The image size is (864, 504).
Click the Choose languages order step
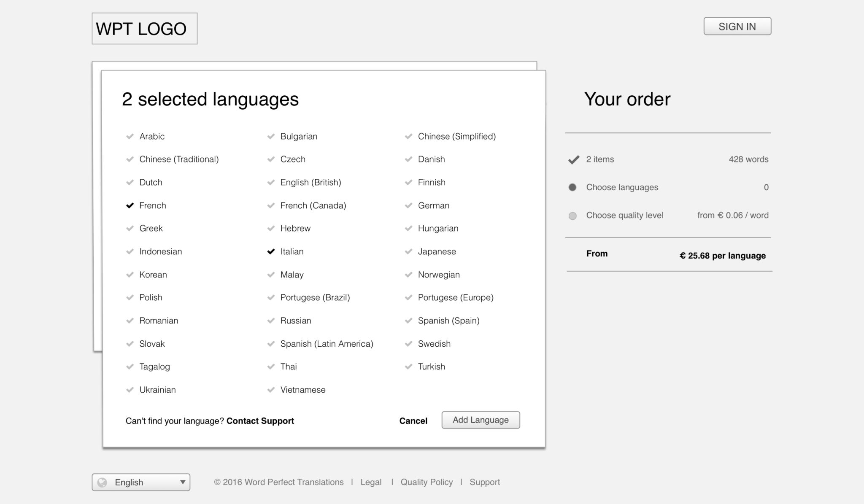[x=668, y=187]
